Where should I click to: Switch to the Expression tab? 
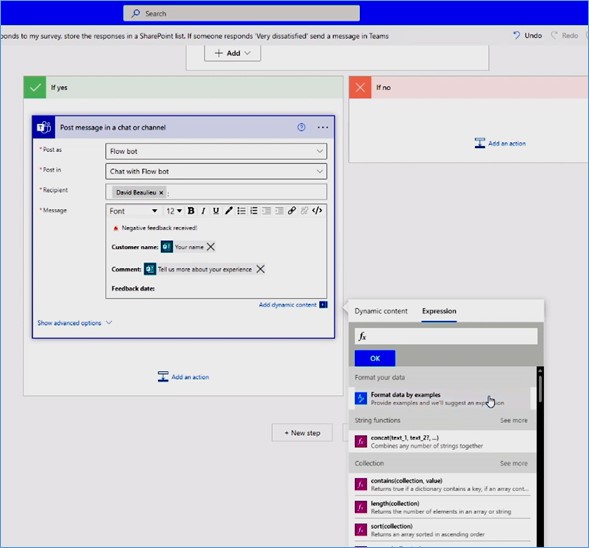(439, 311)
